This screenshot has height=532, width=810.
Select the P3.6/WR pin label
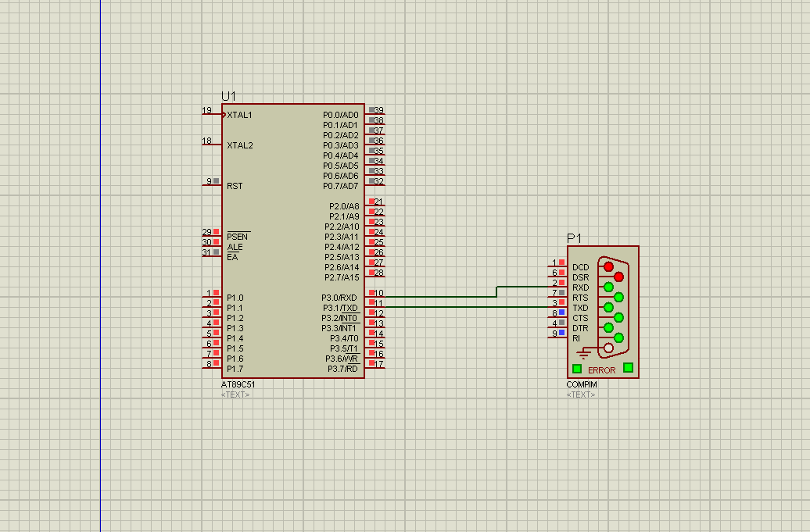coord(342,359)
